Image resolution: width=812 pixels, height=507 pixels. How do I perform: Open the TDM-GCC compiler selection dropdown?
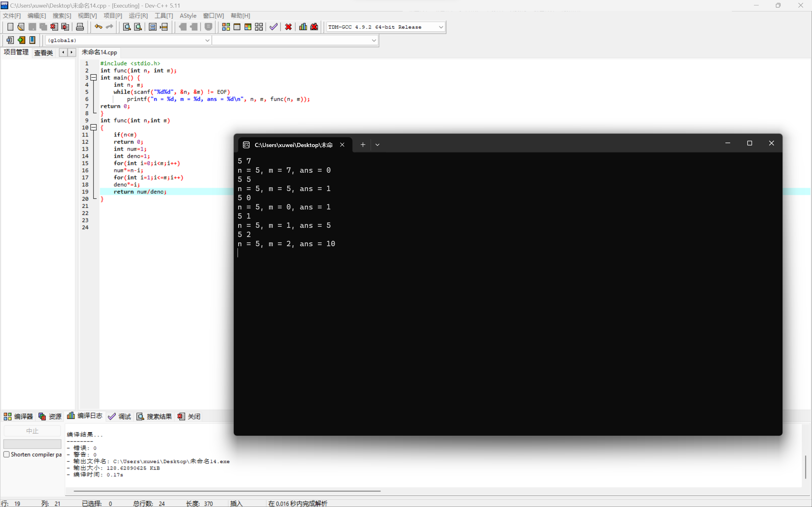[441, 27]
